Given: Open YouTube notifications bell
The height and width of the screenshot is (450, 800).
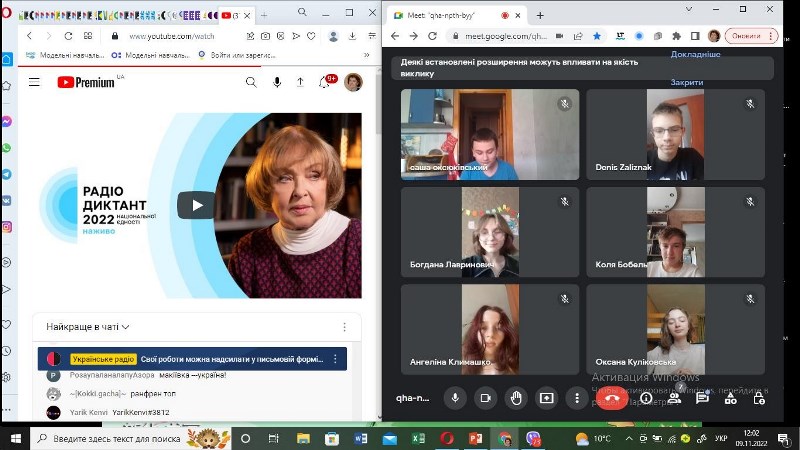Looking at the screenshot, I should [324, 82].
